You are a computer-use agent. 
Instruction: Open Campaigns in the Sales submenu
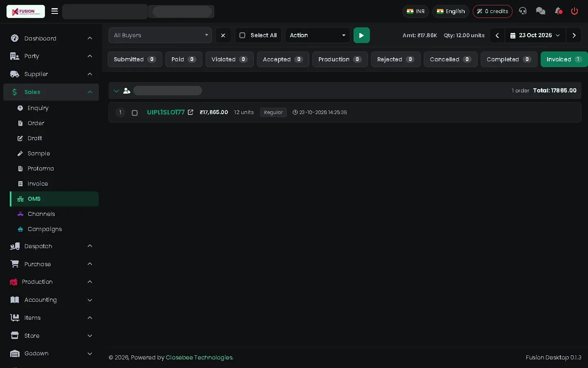45,229
